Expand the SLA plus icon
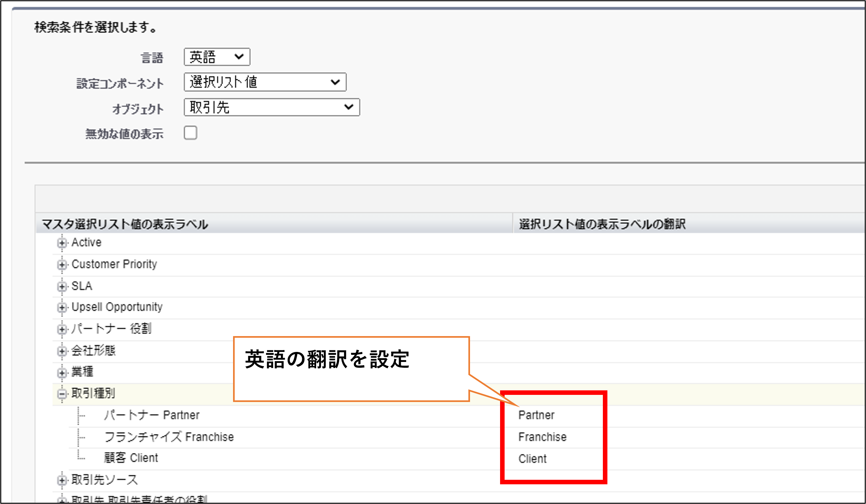The width and height of the screenshot is (866, 504). (62, 286)
